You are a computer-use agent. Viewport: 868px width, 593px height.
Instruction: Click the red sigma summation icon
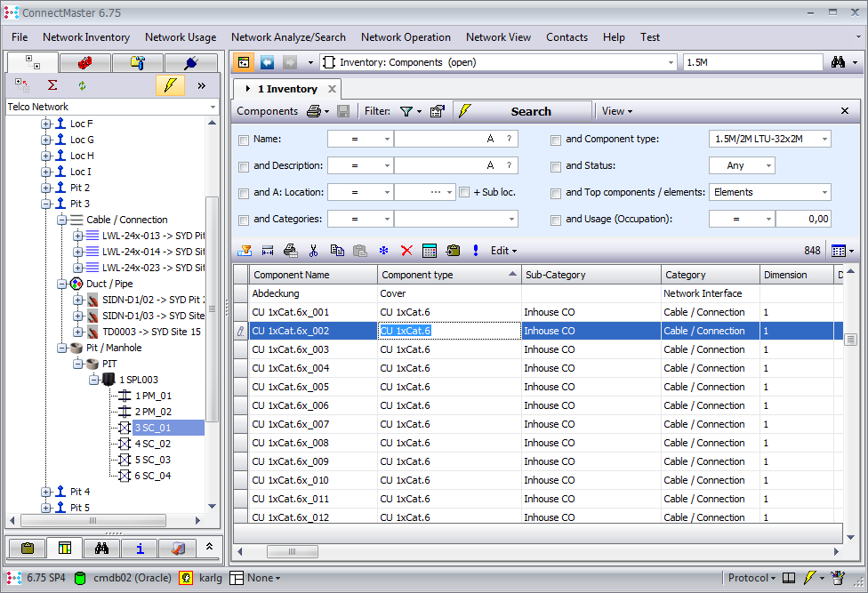point(52,85)
